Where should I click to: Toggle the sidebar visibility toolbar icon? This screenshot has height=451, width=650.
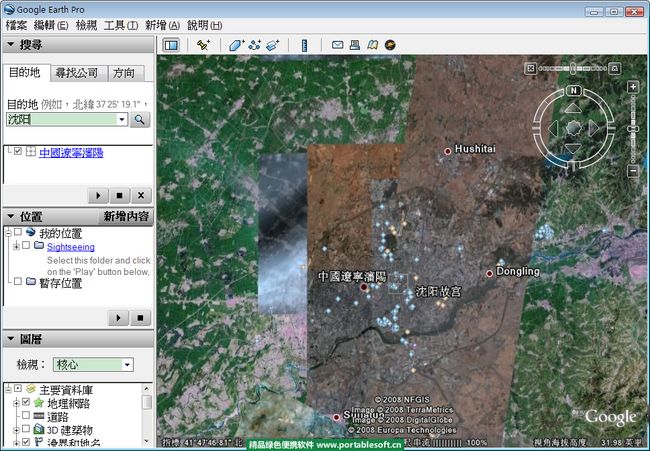click(x=171, y=45)
